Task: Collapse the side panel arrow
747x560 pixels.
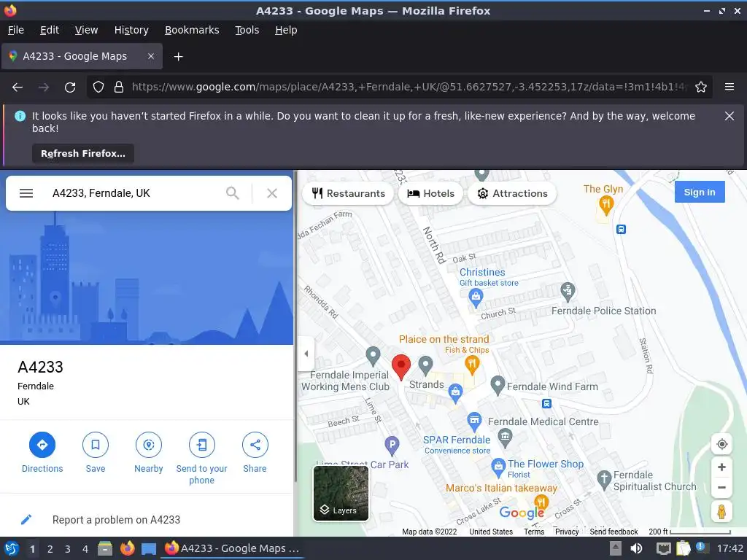Action: point(306,354)
